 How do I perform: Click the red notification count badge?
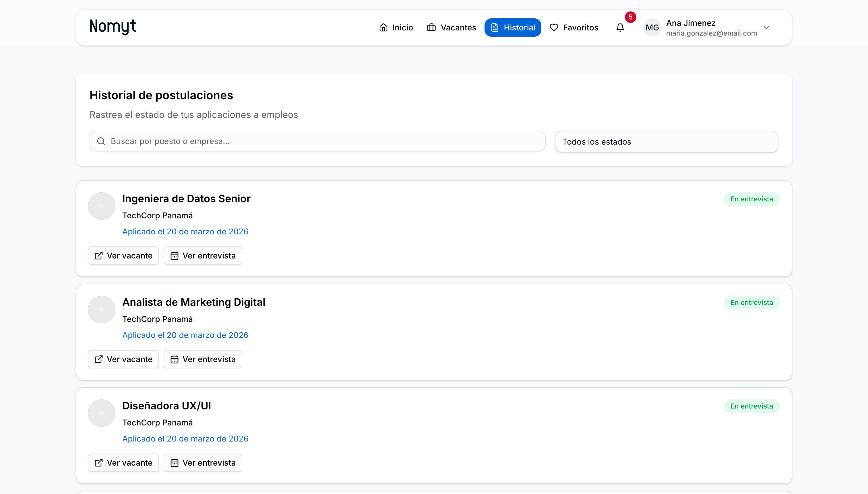click(630, 17)
